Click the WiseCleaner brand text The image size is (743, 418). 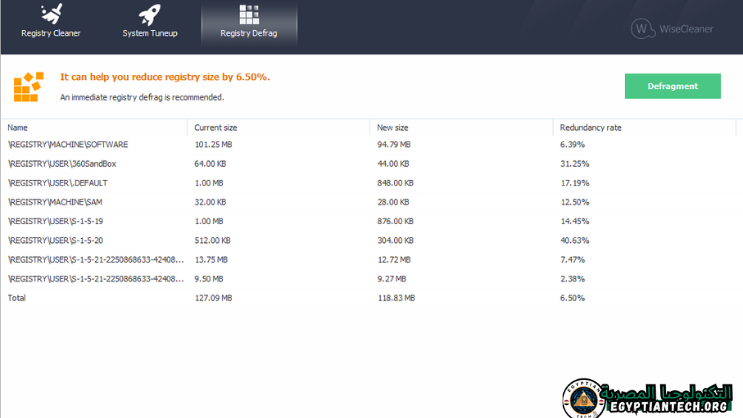click(685, 29)
